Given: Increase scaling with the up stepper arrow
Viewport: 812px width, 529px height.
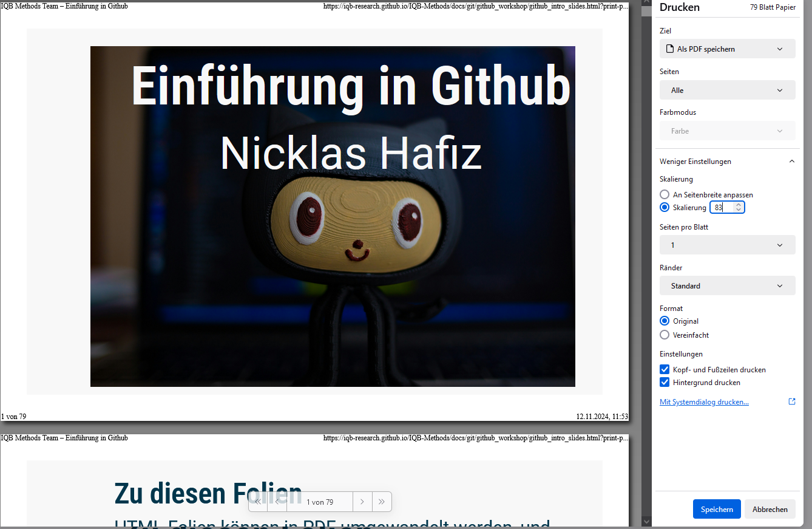Looking at the screenshot, I should point(738,205).
